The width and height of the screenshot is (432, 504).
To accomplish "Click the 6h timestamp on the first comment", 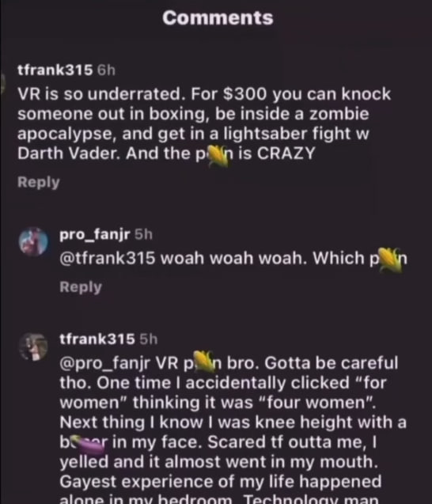I will (x=106, y=70).
